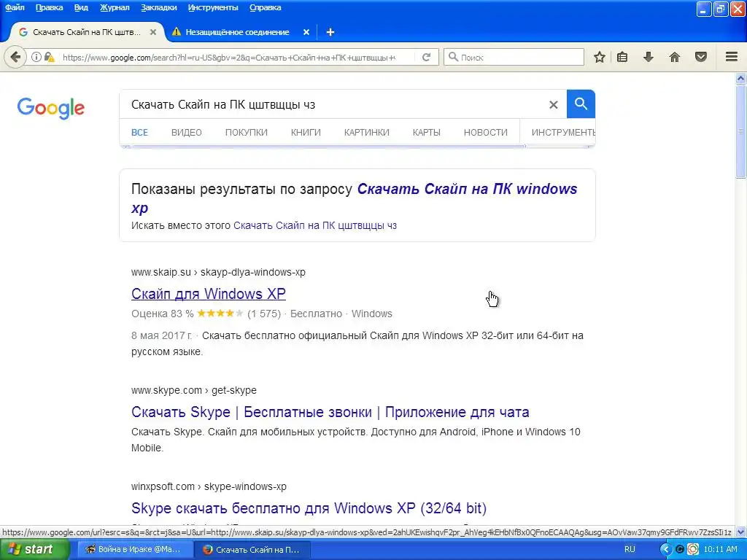Viewport: 747px width, 560px height.
Task: Save page to Pocket icon
Action: [701, 57]
